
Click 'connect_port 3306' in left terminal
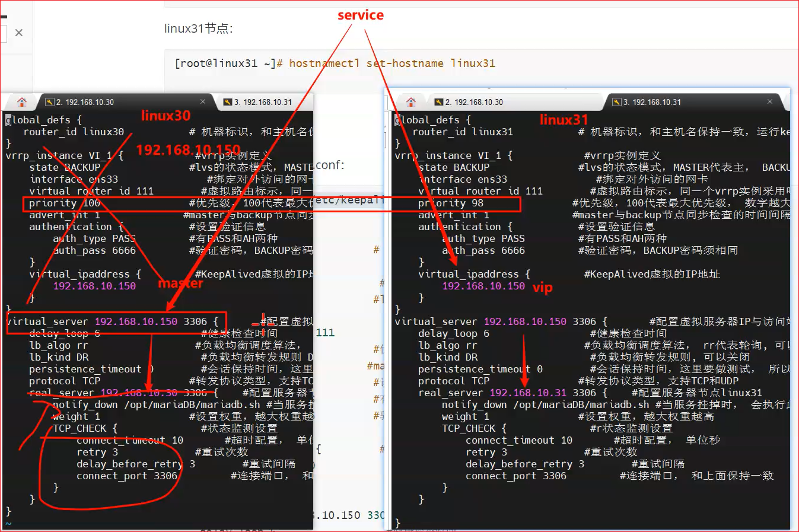(127, 476)
